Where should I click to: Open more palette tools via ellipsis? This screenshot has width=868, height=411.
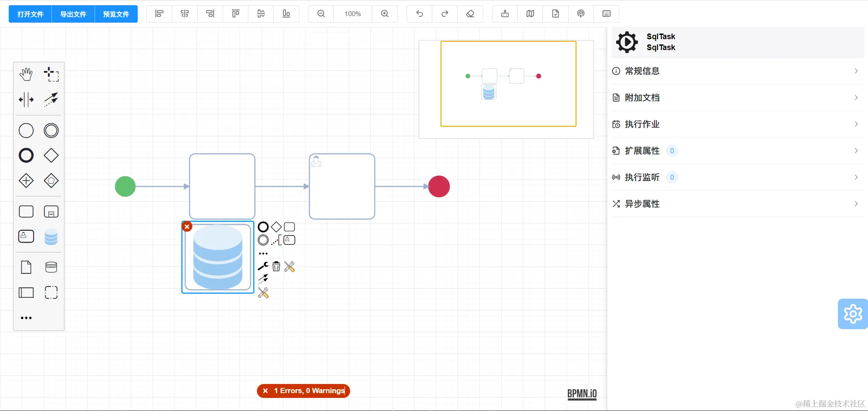point(26,318)
